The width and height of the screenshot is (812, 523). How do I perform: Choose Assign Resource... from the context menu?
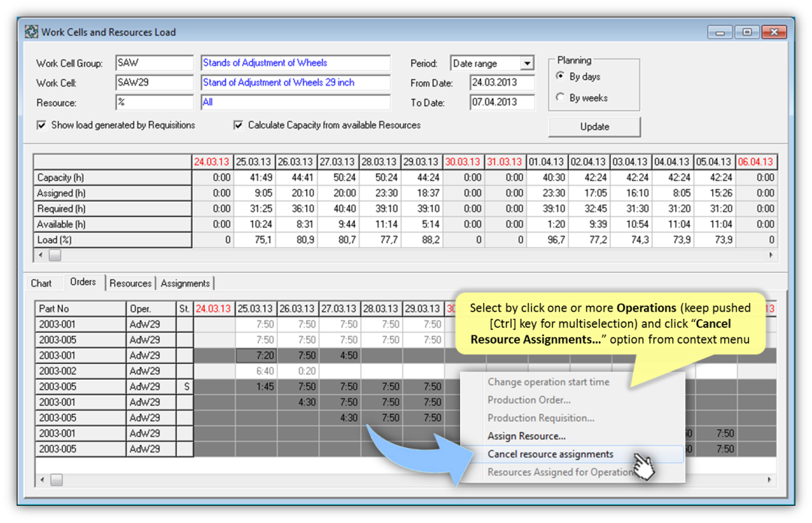[527, 436]
